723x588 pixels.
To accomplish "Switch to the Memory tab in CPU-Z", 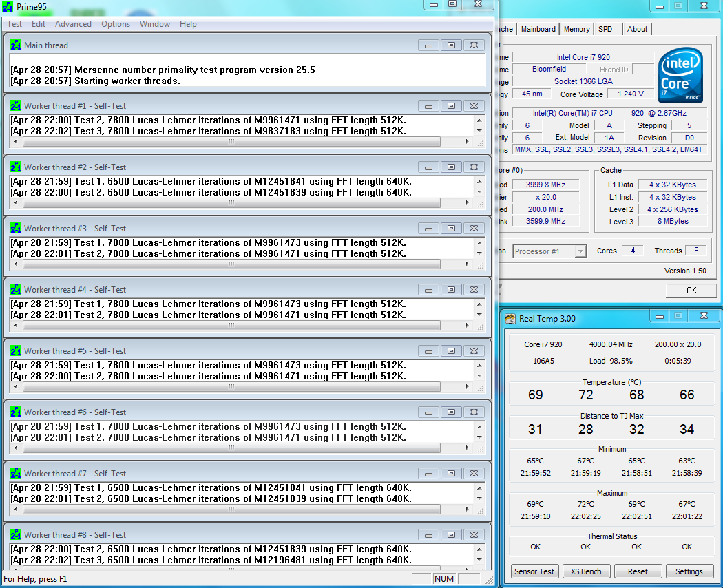I will 577,29.
